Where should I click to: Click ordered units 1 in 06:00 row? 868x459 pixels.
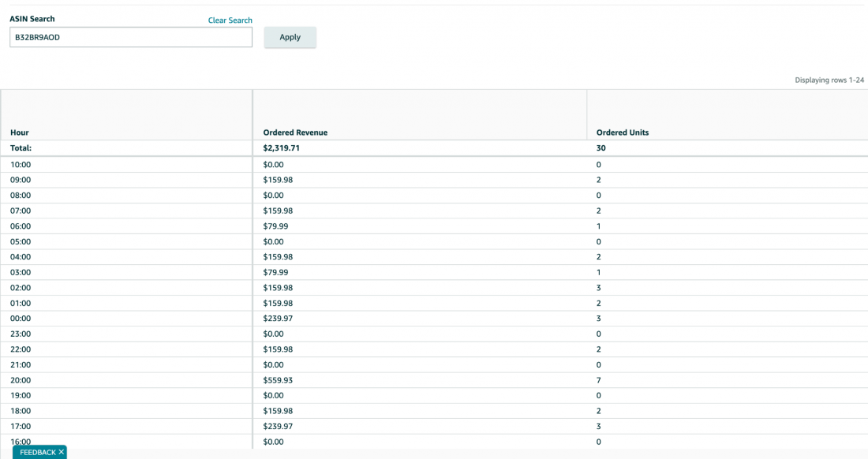(598, 226)
